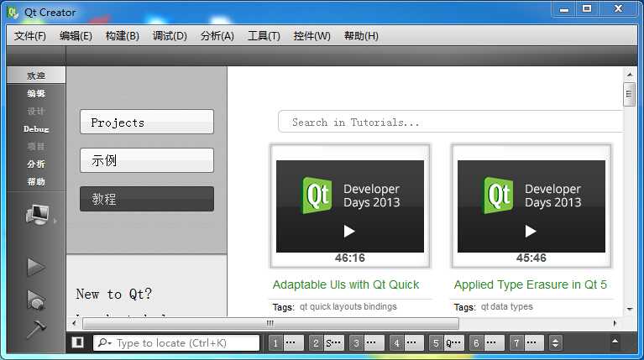Screen dimensions: 644x360
Task: Click the vertical scrollbar up arrow
Action: [x=630, y=75]
